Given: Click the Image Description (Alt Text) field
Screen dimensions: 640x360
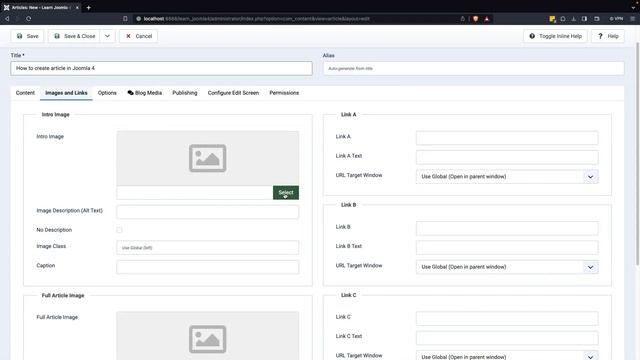Looking at the screenshot, I should 208,212.
